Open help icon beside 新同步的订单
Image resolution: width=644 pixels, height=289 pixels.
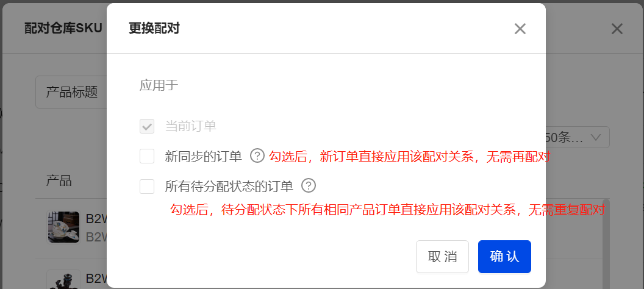[257, 156]
